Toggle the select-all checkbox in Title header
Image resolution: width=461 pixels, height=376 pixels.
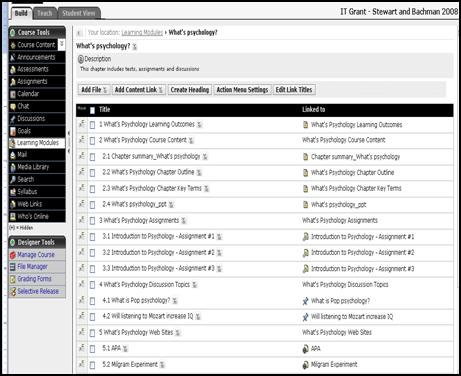coord(92,110)
